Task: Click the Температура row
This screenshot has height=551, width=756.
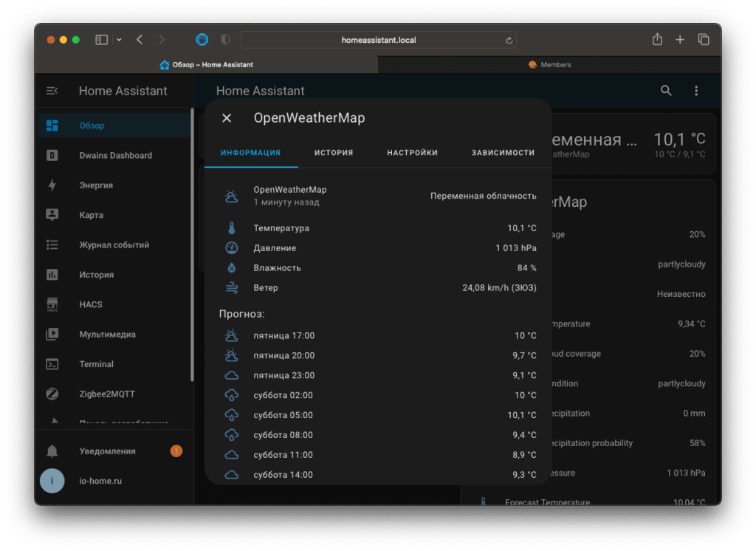Action: tap(378, 228)
